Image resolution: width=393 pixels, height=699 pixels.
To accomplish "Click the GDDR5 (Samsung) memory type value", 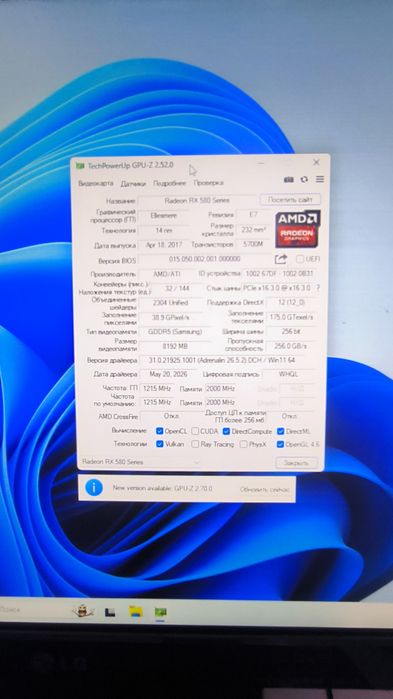I will click(x=175, y=332).
